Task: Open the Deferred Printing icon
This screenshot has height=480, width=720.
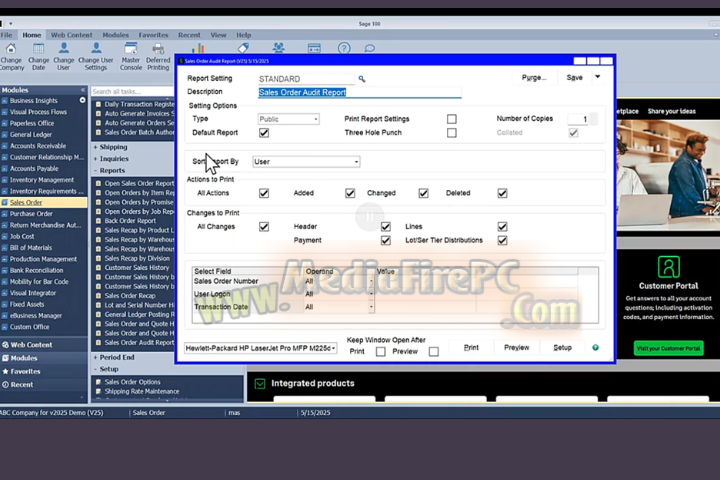Action: 158,48
